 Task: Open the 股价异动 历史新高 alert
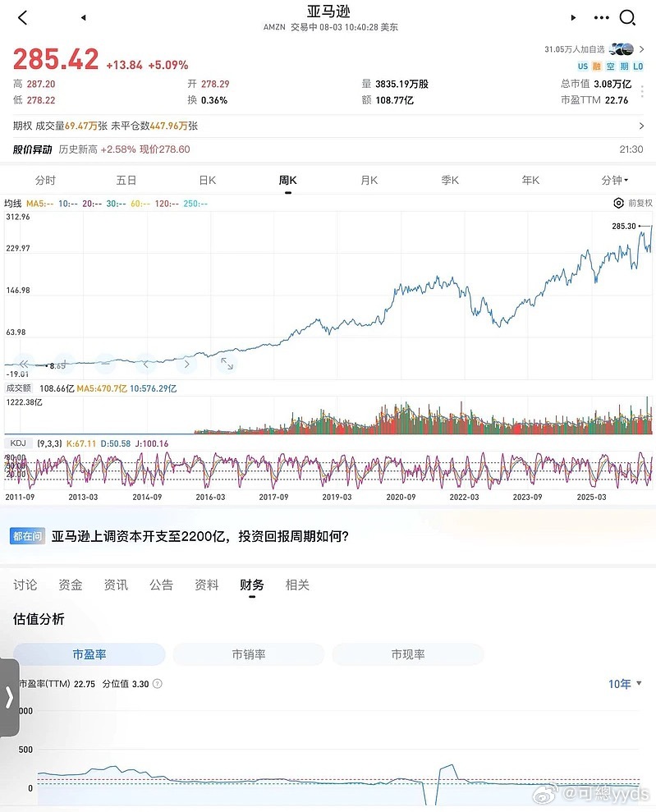pos(328,149)
